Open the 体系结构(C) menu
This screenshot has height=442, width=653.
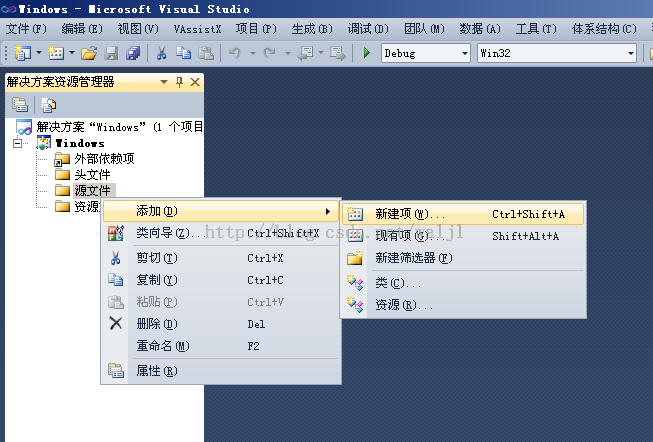tap(604, 29)
